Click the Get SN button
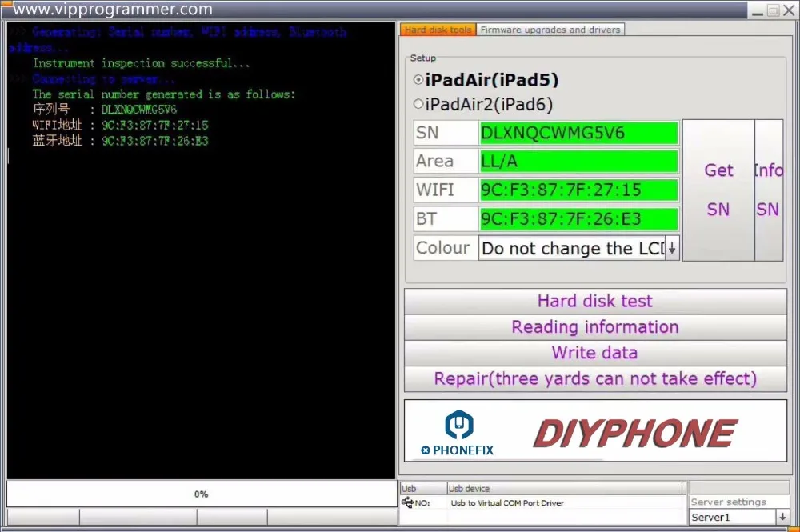 [718, 190]
